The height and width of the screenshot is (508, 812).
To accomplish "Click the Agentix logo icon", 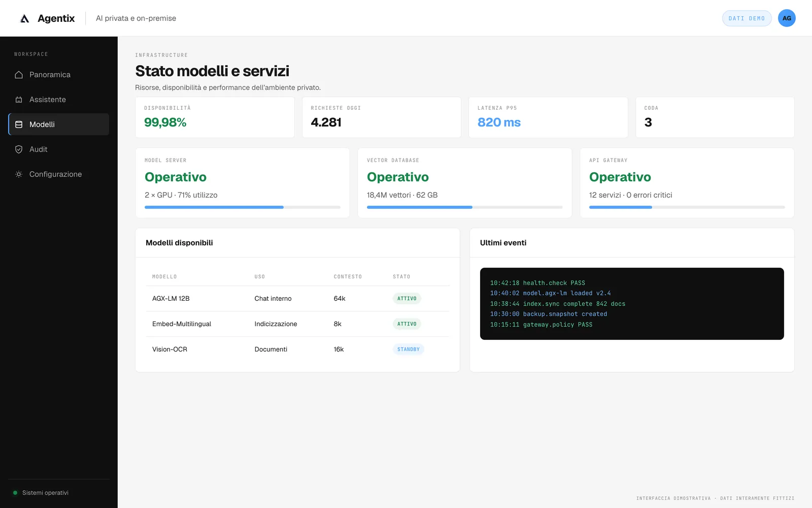I will click(x=25, y=18).
